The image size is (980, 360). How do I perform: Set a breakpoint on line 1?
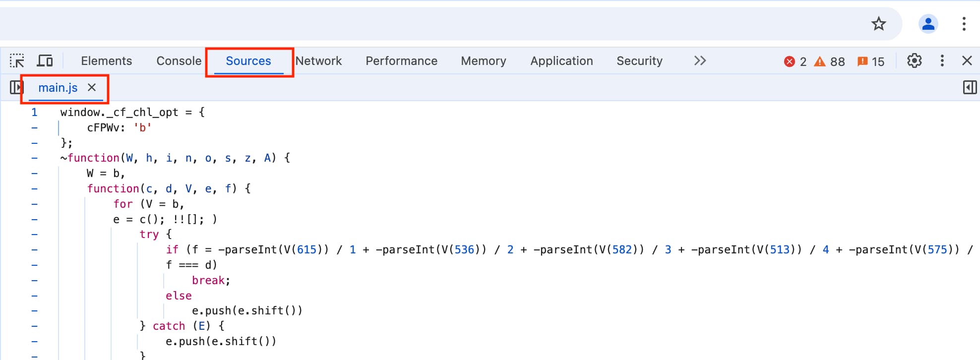tap(34, 112)
